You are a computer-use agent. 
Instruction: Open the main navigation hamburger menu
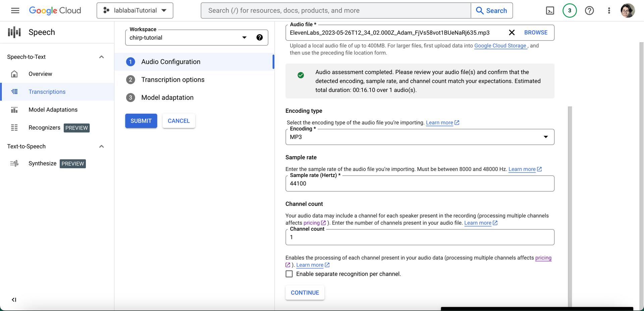coord(15,10)
